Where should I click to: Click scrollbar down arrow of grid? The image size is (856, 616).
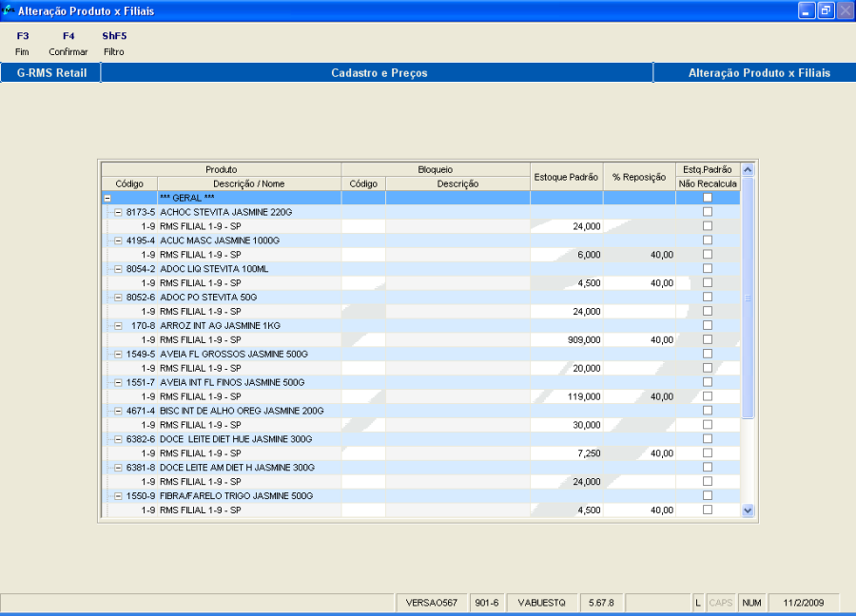748,510
